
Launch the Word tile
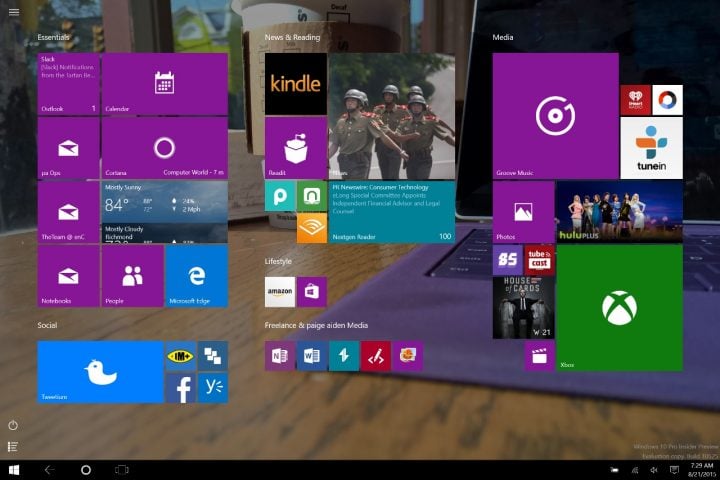tap(312, 356)
